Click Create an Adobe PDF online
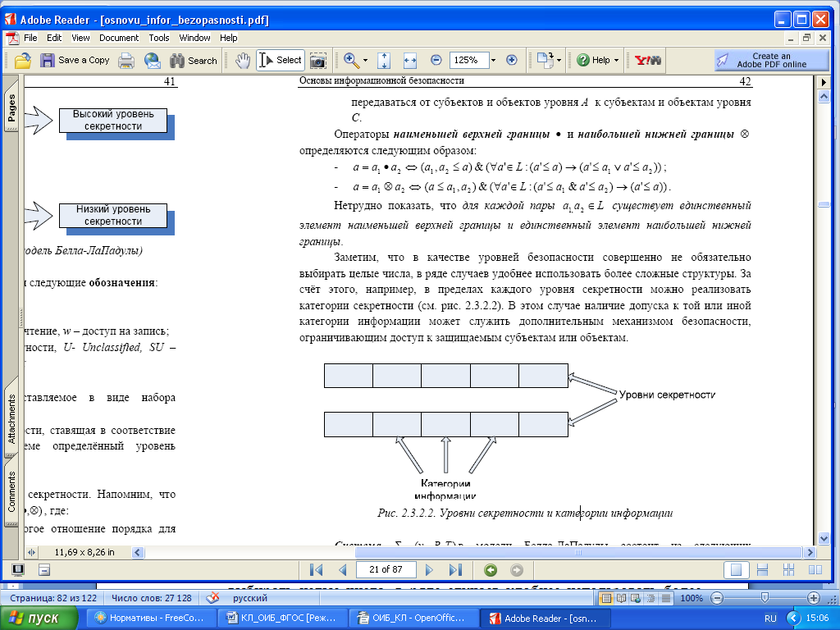840x630 pixels. pos(771,60)
